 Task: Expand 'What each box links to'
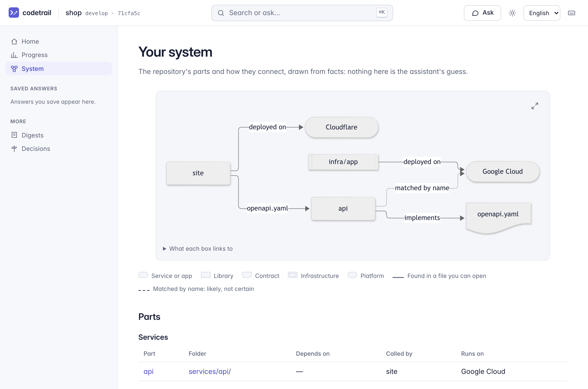pos(198,249)
